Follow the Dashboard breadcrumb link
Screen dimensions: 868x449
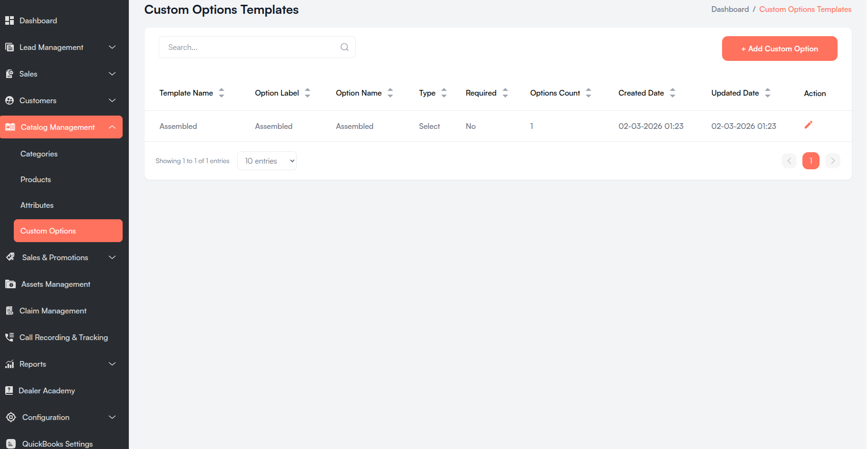click(730, 9)
